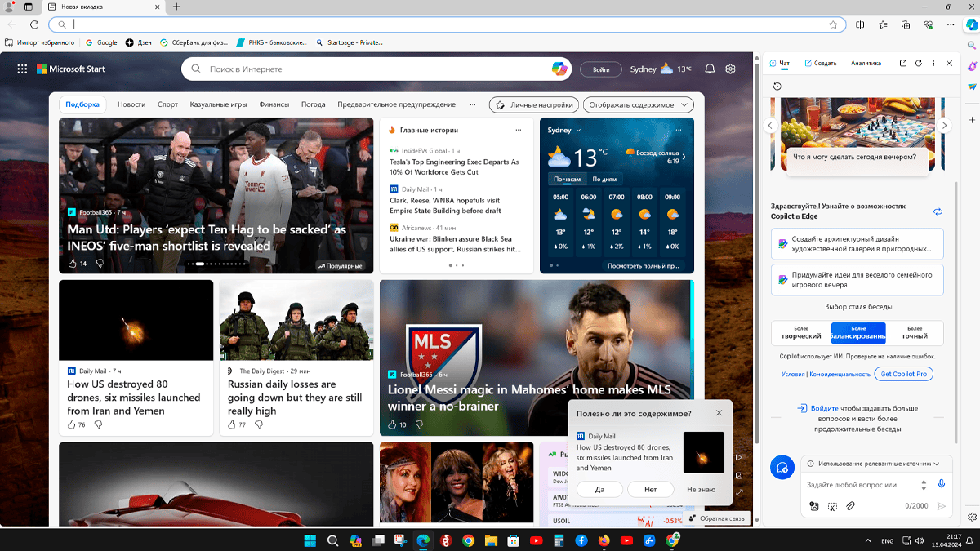Viewport: 980px width, 551px height.
Task: Switch Copilot to the Создать tab
Action: [x=821, y=63]
